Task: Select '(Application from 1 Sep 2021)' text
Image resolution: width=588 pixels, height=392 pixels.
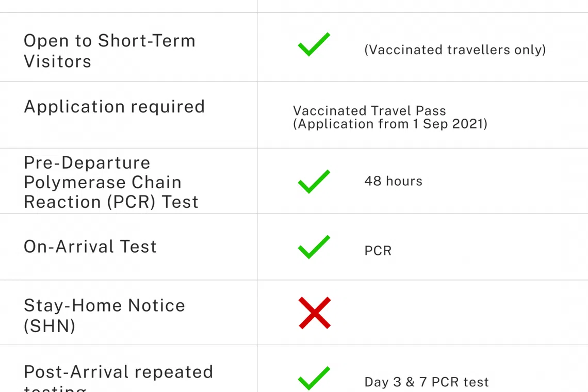Action: 390,124
